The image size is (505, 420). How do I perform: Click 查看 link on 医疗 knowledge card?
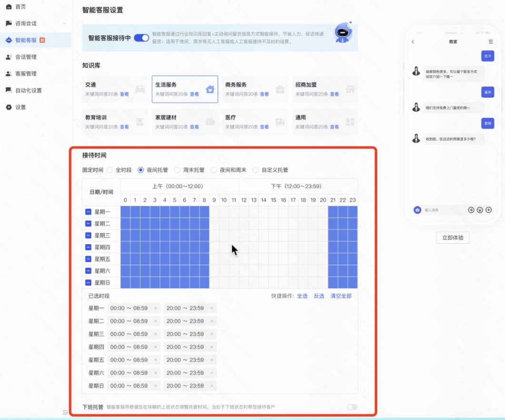pyautogui.click(x=264, y=127)
